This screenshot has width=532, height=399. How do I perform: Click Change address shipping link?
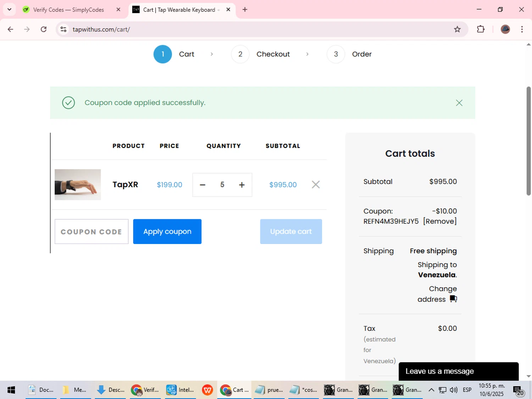coord(437,294)
